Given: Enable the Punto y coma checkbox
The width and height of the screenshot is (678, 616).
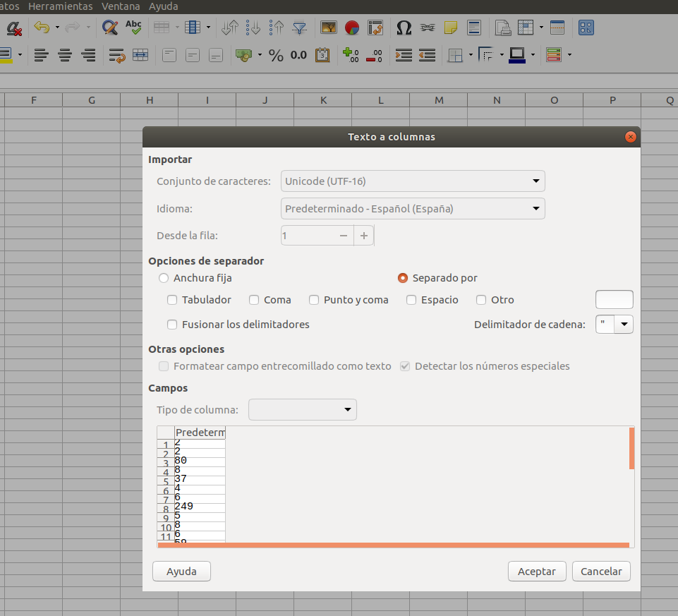Looking at the screenshot, I should pyautogui.click(x=314, y=300).
